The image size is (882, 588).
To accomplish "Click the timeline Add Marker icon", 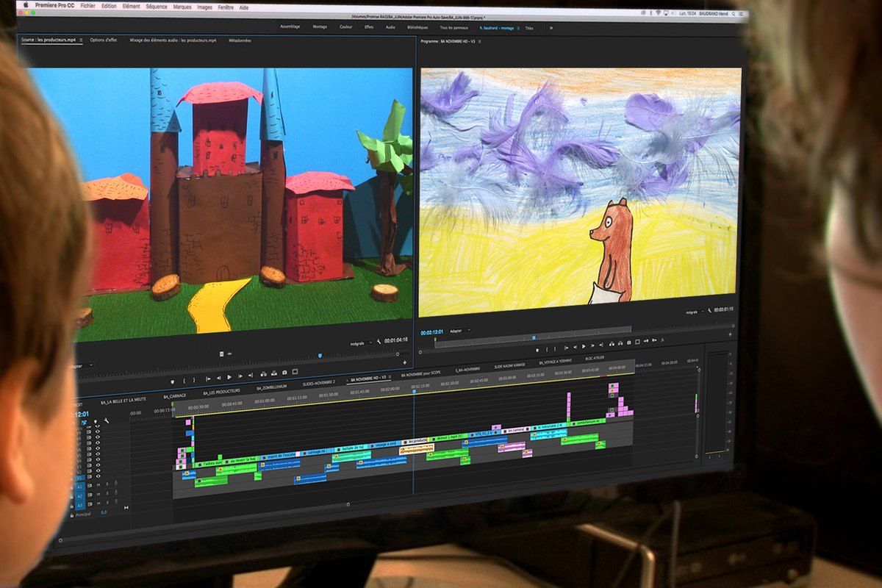I will pos(96,421).
